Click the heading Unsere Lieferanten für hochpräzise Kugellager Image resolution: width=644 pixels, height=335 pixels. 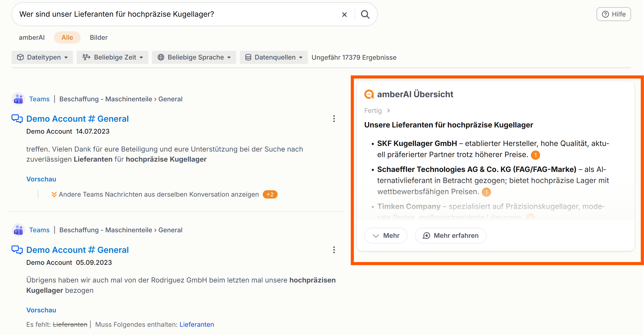[x=448, y=125]
